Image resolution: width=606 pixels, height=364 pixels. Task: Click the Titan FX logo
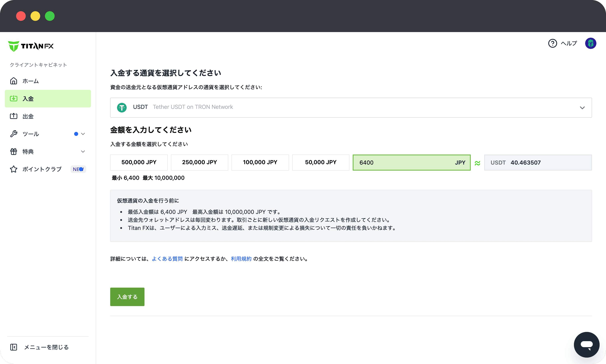click(31, 46)
